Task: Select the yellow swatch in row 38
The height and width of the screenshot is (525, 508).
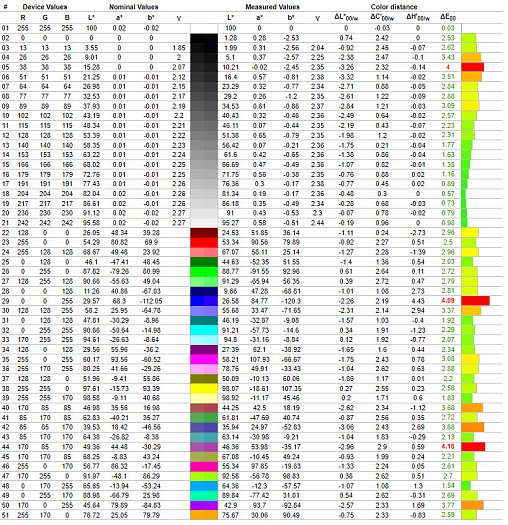Action: point(204,388)
